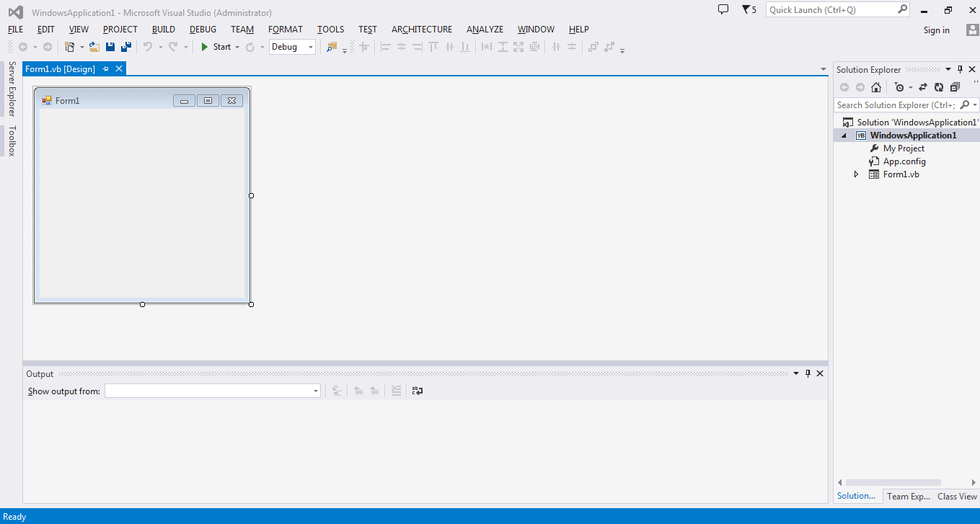Toggle Word Wrap in the Output panel
980x524 pixels.
(x=418, y=391)
